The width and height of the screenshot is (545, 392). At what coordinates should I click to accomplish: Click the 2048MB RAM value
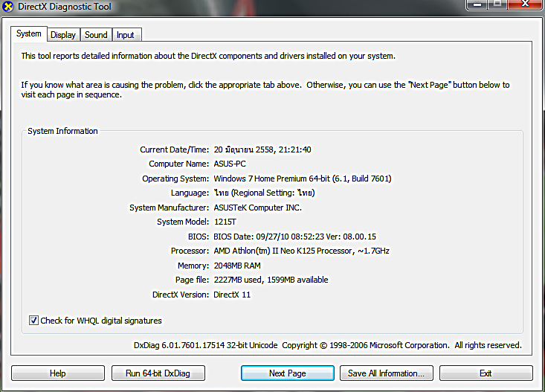pos(237,266)
